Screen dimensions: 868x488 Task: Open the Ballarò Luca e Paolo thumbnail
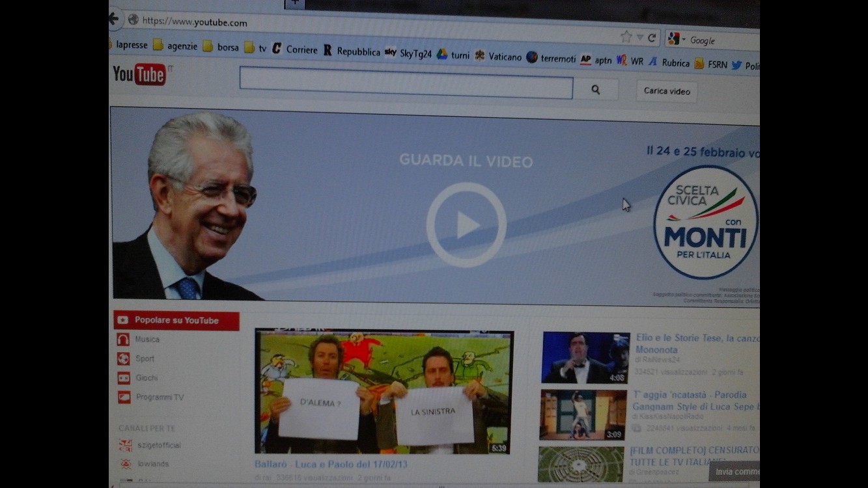pos(384,392)
